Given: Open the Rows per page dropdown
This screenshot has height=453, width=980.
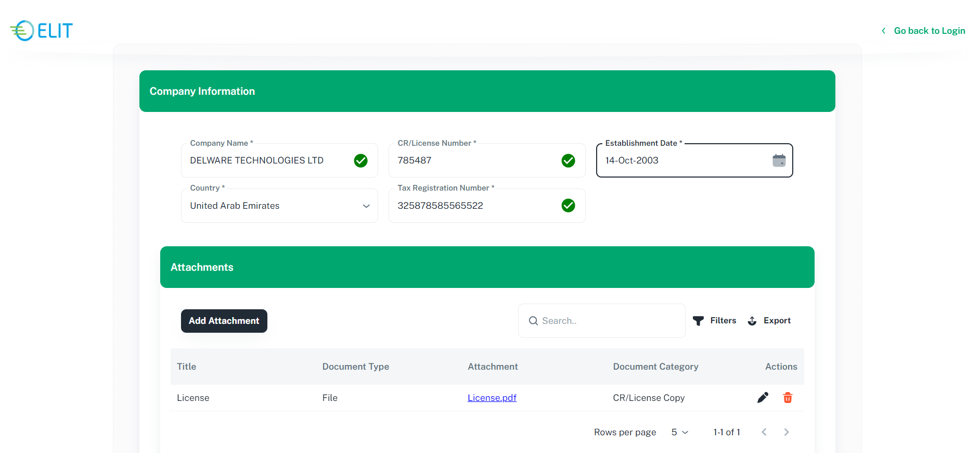Looking at the screenshot, I should coord(679,432).
